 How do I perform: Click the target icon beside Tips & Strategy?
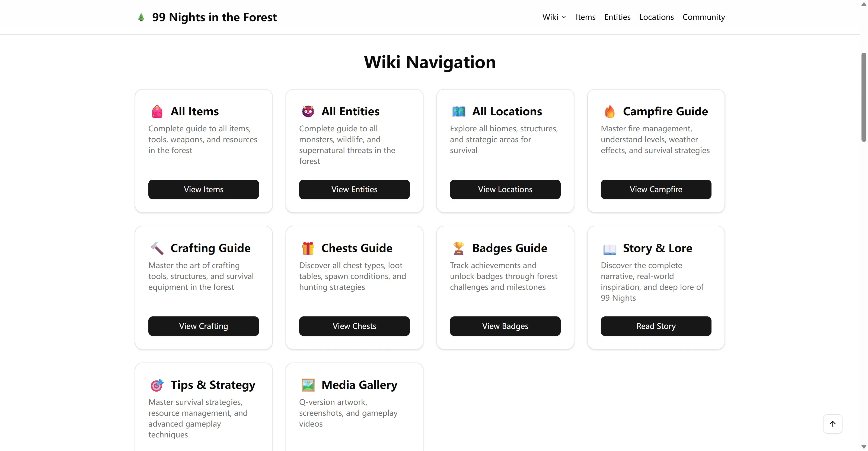pyautogui.click(x=157, y=385)
